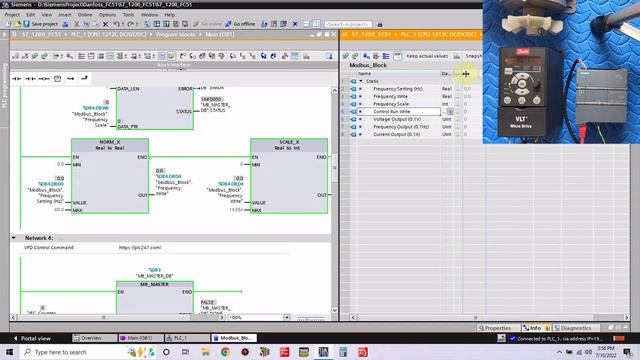Switch to PLC_1 tab
The image size is (640, 360).
[x=187, y=338]
